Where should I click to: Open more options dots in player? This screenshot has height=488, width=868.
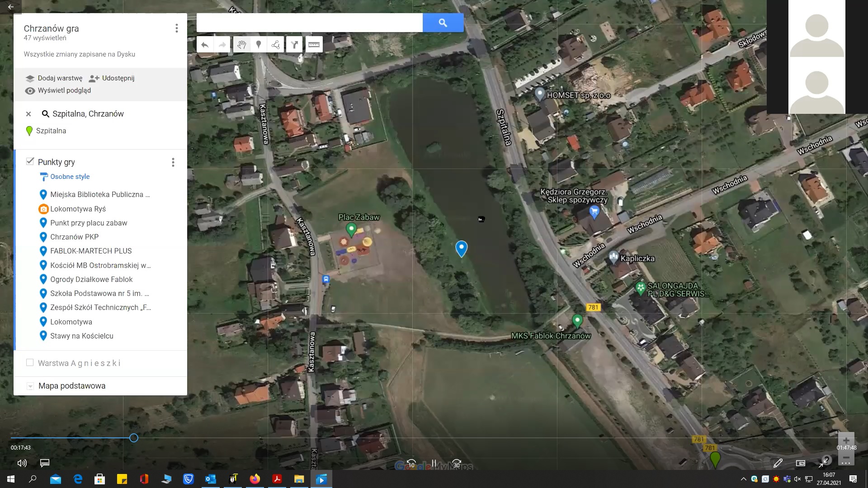point(846,463)
